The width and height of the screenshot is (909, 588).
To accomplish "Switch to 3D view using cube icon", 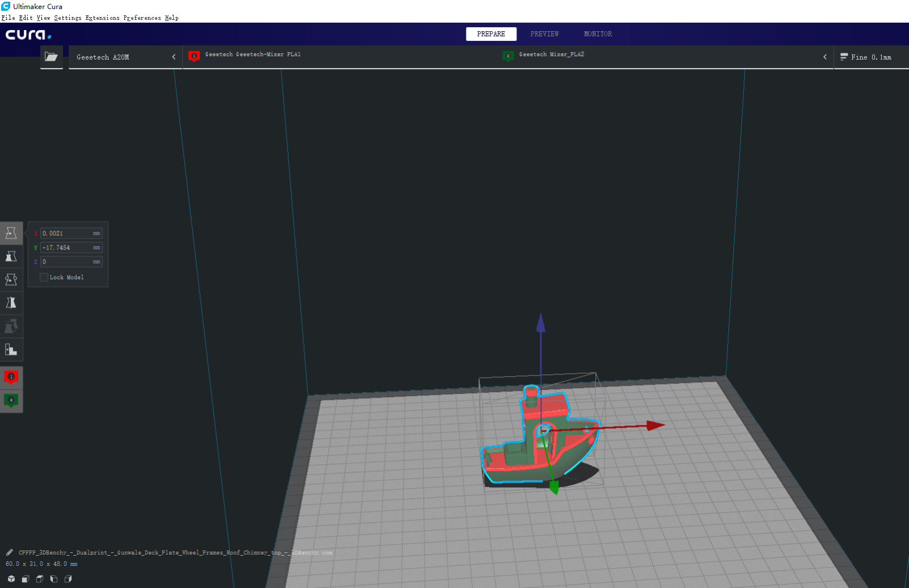I will pos(11,579).
